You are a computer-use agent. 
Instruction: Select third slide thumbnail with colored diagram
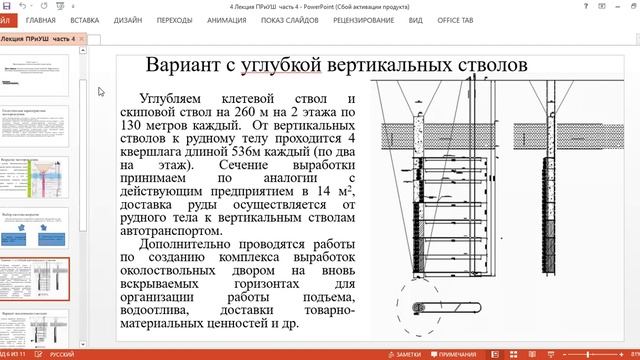[34, 178]
